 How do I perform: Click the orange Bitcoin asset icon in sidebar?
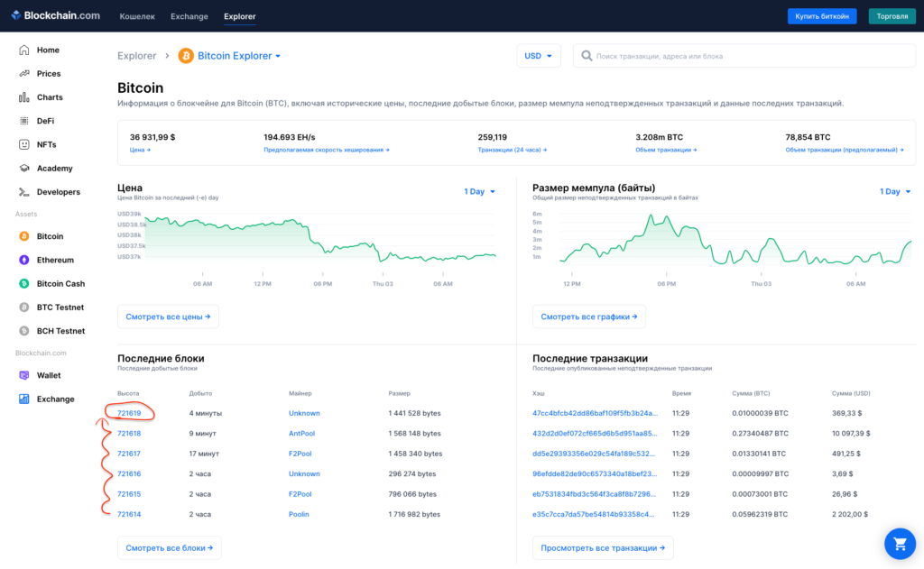coord(24,236)
